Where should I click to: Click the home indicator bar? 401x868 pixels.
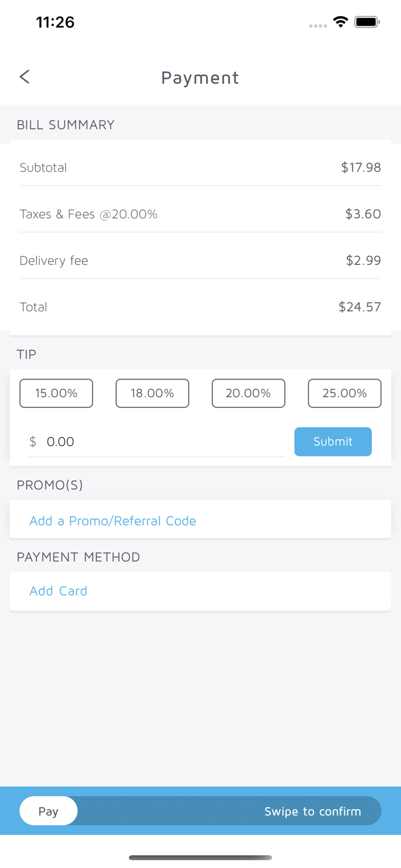(200, 858)
